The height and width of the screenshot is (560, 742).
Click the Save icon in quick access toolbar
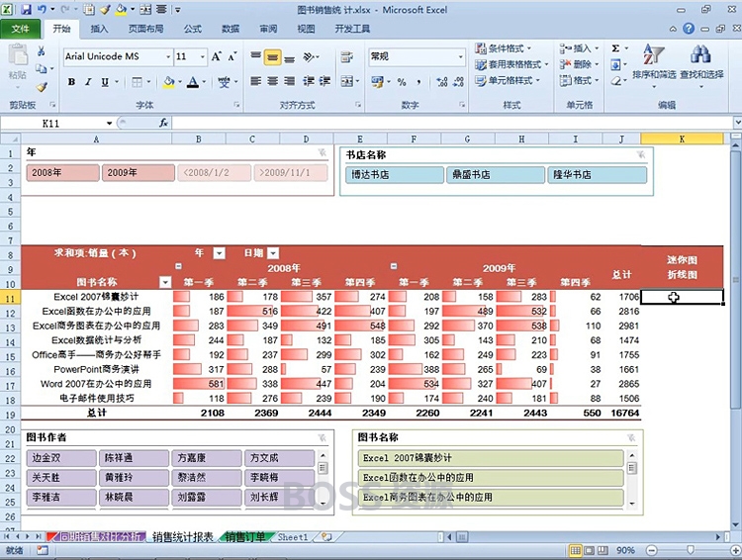click(26, 9)
